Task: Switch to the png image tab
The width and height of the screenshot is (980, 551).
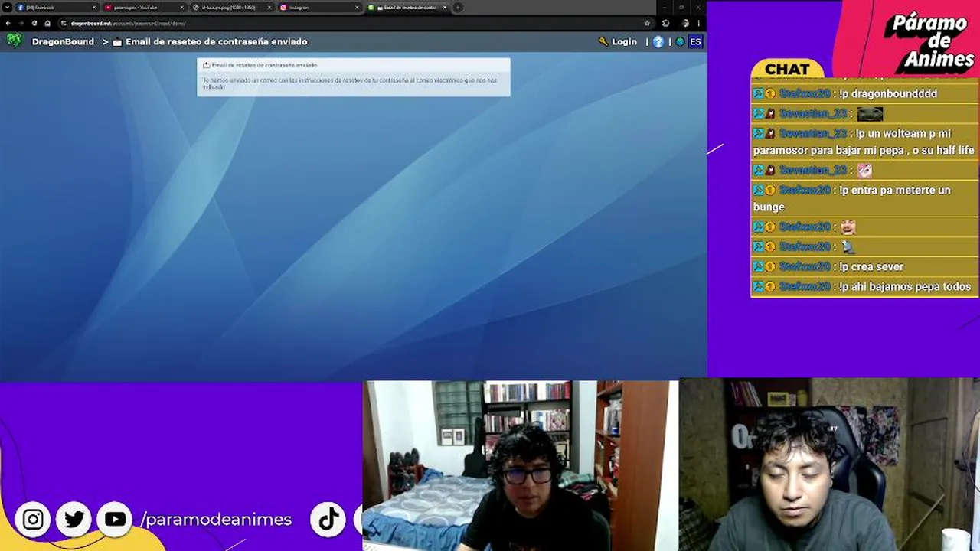Action: coord(231,8)
